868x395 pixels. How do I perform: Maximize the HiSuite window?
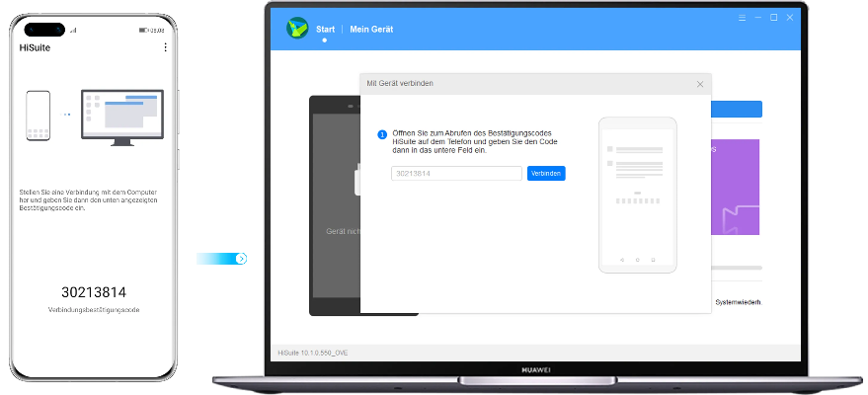pyautogui.click(x=773, y=17)
